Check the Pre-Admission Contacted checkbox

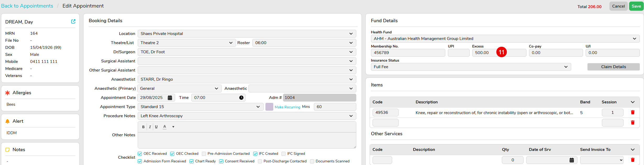coord(204,154)
